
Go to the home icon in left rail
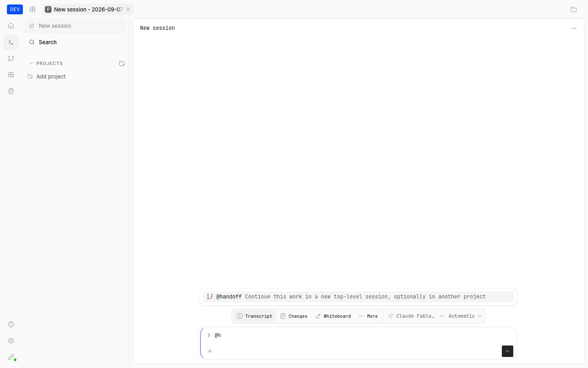11,26
